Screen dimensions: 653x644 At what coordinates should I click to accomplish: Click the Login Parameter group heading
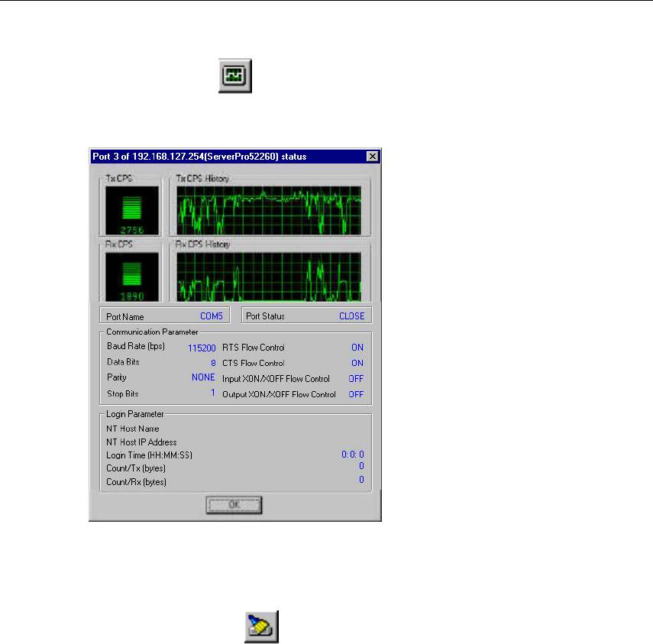click(x=135, y=414)
